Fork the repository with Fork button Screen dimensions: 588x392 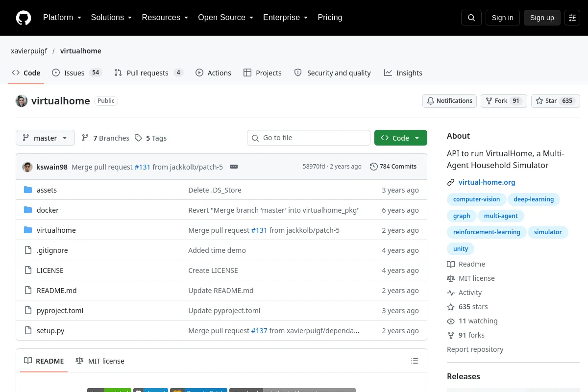coord(504,101)
